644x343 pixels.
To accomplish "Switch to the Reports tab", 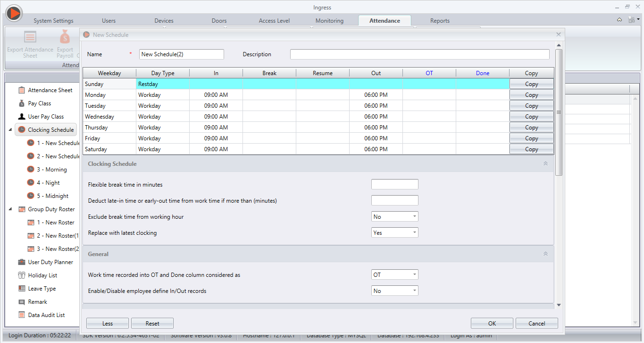I will coord(440,20).
